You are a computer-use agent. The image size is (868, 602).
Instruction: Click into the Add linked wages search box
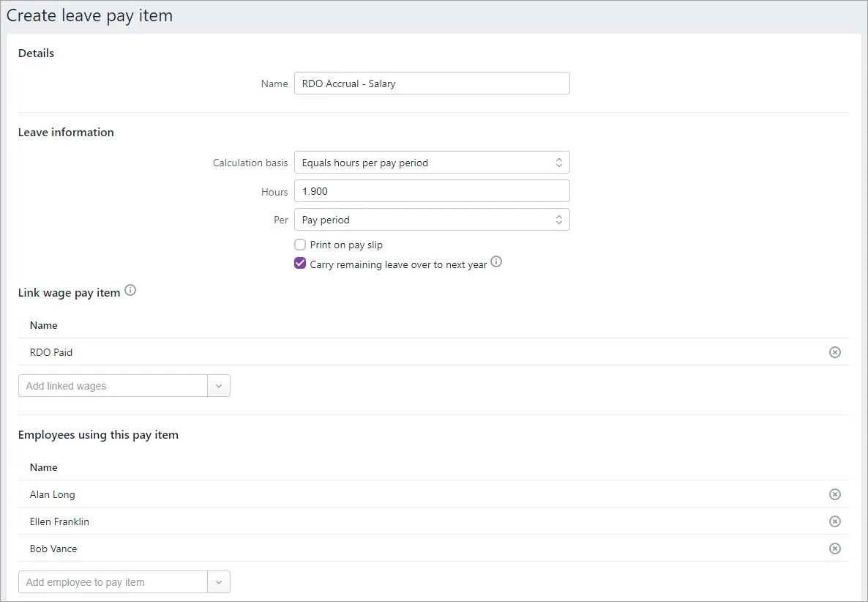click(113, 386)
